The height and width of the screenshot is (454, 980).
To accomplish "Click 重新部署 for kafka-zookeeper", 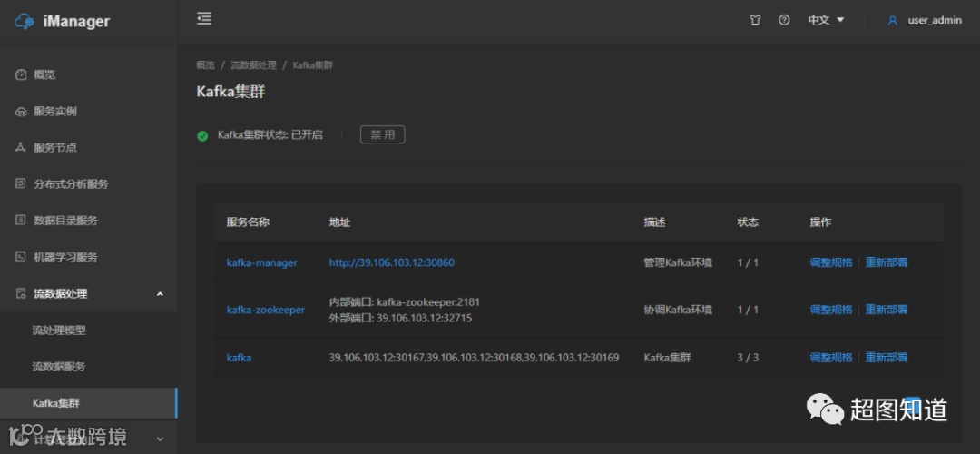I will [x=887, y=310].
